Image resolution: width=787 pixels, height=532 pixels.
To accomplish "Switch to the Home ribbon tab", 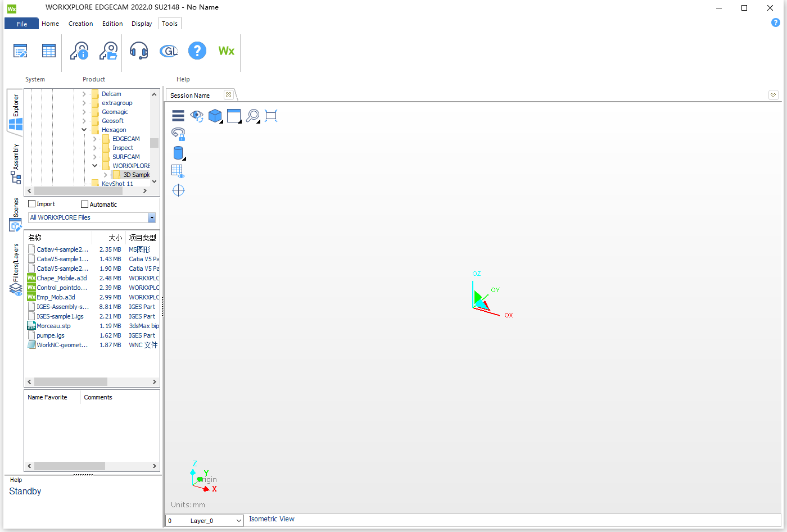I will [x=50, y=24].
